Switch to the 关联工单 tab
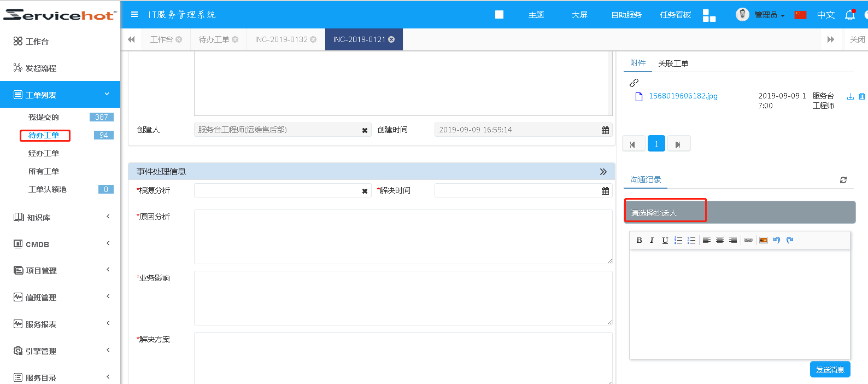This screenshot has width=868, height=384. 673,63
